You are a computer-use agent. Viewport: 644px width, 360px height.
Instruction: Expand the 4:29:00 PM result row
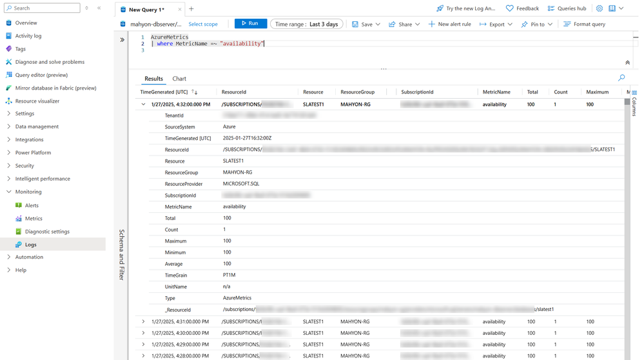(x=143, y=345)
